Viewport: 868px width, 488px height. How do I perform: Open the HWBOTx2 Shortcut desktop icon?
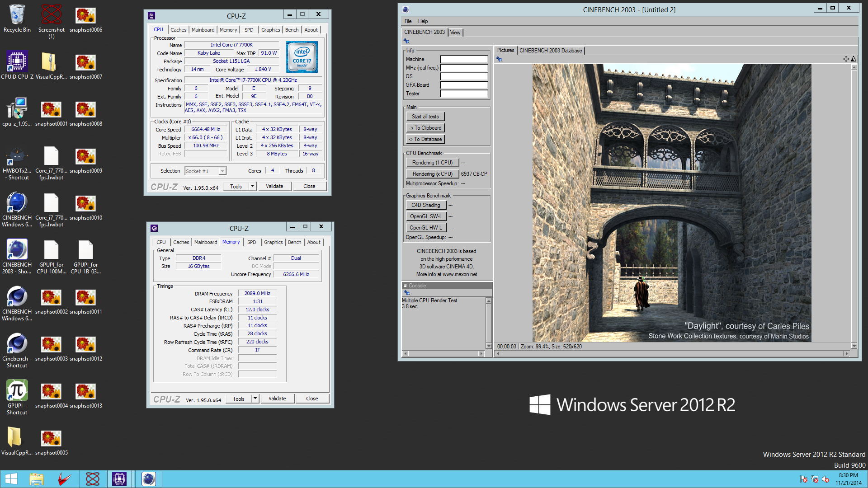(x=17, y=163)
